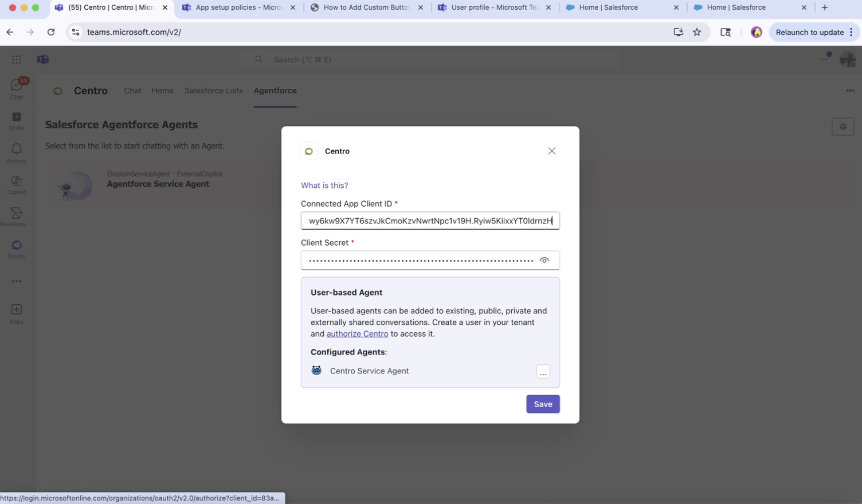The height and width of the screenshot is (504, 862).
Task: Click the Teams profile avatar
Action: 847,58
